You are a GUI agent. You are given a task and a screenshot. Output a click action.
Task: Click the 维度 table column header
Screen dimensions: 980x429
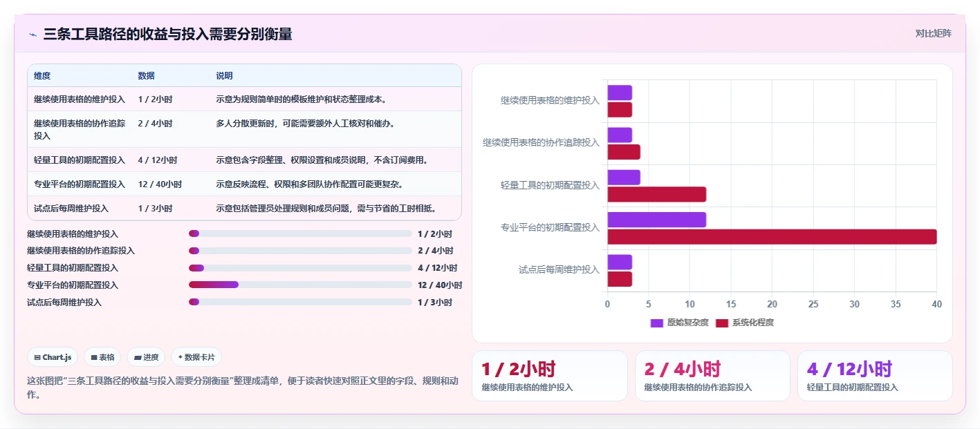[42, 75]
